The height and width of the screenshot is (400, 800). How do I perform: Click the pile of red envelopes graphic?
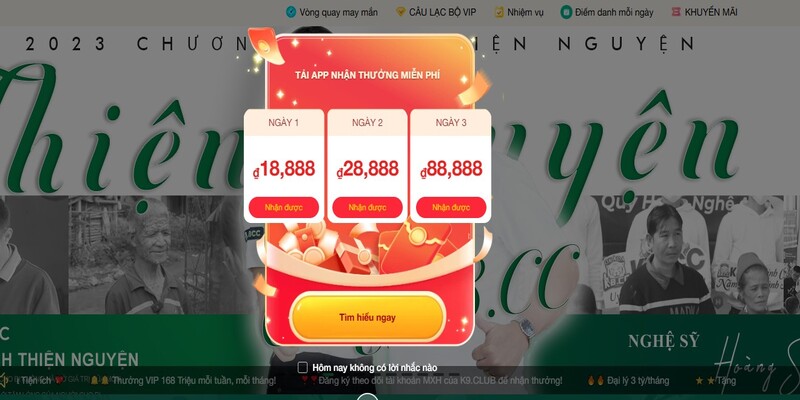[x=366, y=247]
